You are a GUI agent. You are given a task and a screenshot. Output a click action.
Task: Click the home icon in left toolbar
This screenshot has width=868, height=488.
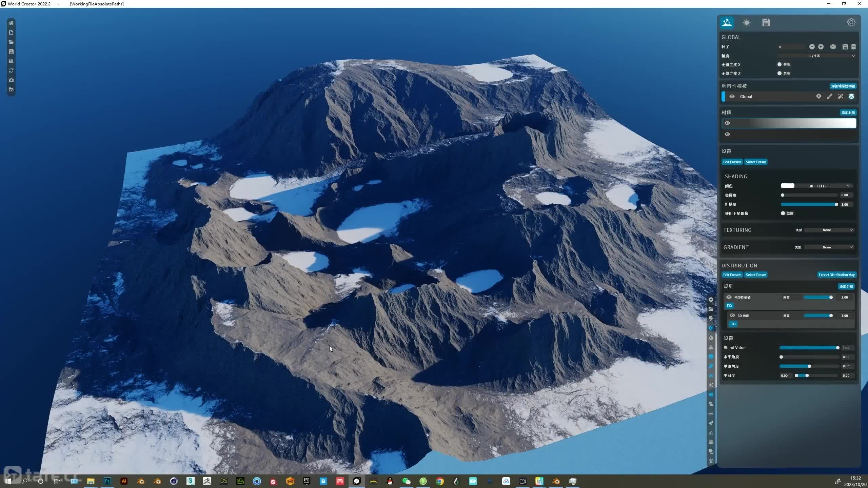pyautogui.click(x=11, y=23)
